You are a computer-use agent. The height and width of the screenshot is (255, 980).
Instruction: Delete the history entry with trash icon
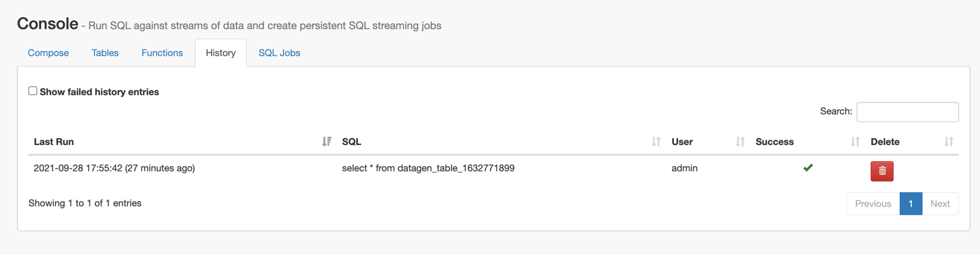882,171
